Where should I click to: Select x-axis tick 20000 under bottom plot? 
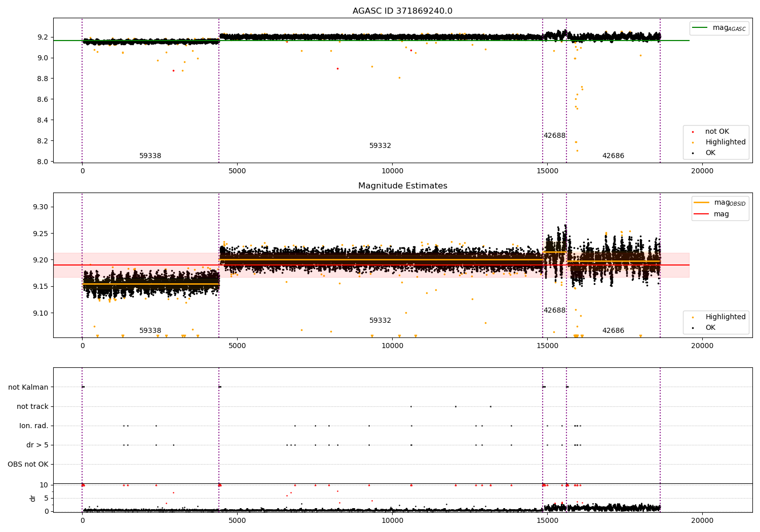click(x=702, y=521)
